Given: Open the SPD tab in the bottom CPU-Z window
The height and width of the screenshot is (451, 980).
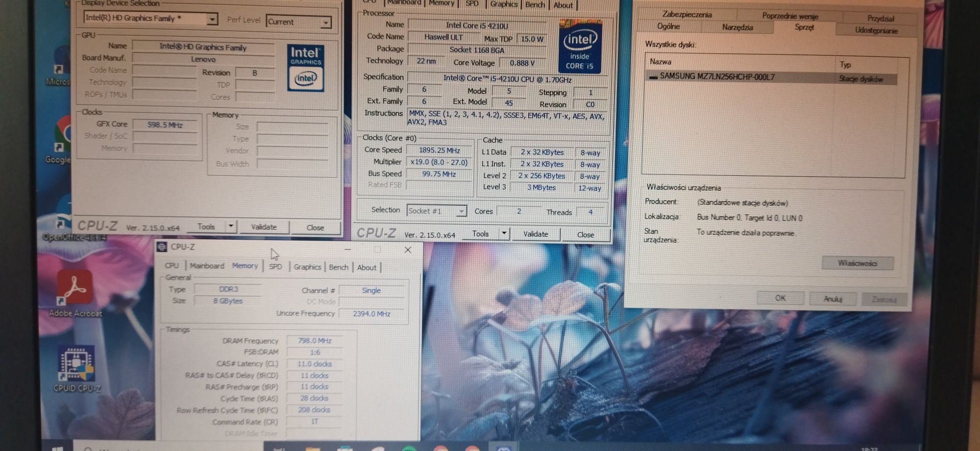Looking at the screenshot, I should pyautogui.click(x=276, y=266).
